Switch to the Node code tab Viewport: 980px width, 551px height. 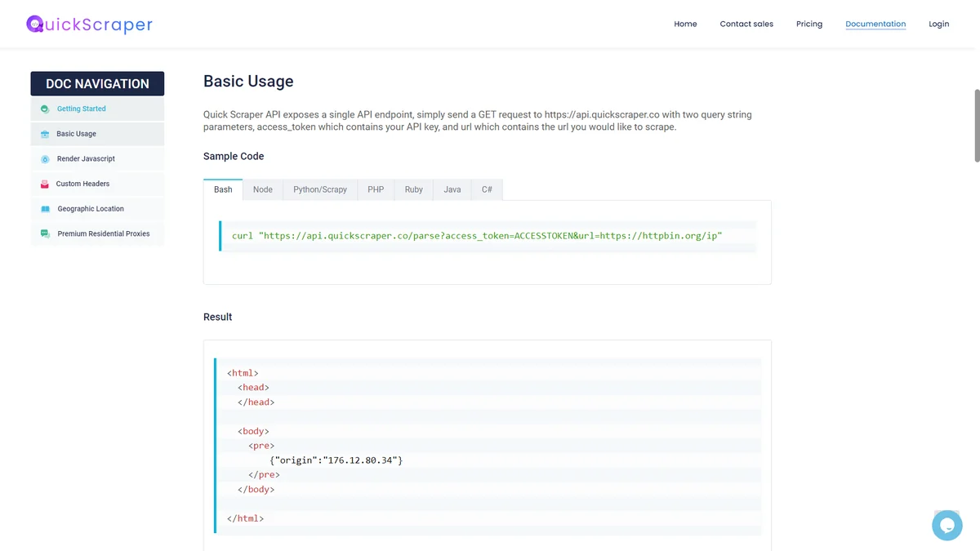pyautogui.click(x=263, y=189)
